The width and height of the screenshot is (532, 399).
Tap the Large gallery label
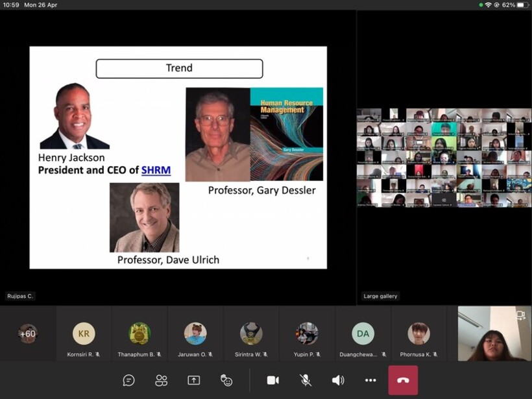coord(380,296)
